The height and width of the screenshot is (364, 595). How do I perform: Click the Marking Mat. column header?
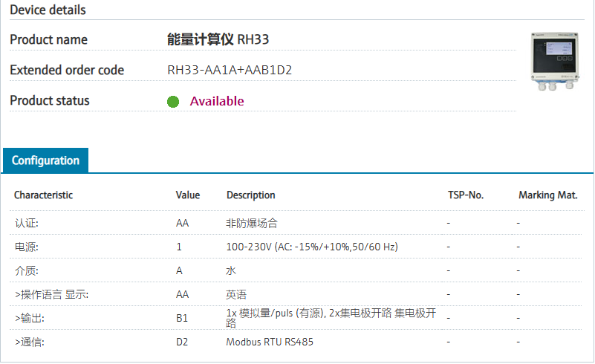click(x=547, y=195)
